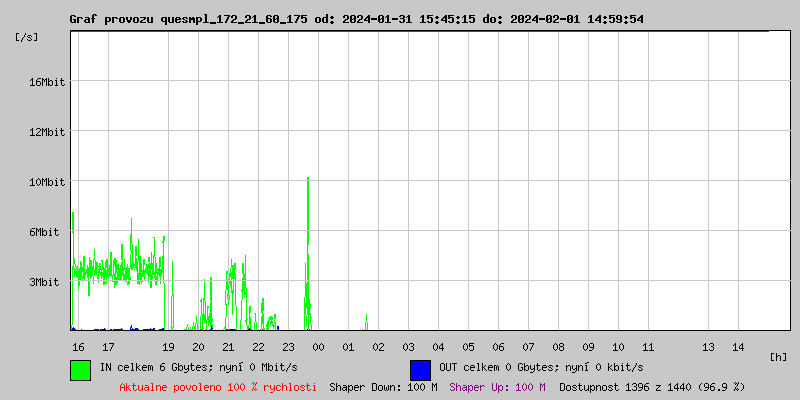Viewport: 800px width, 400px height.
Task: Click hour marker 00 on the time axis
Action: click(318, 346)
